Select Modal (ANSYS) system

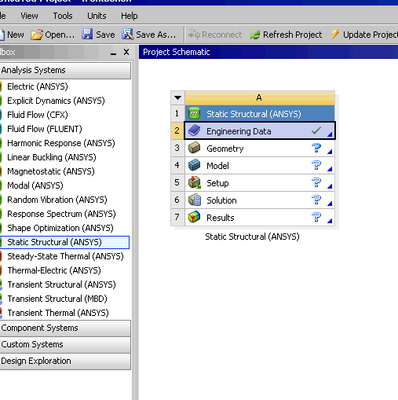pyautogui.click(x=35, y=186)
